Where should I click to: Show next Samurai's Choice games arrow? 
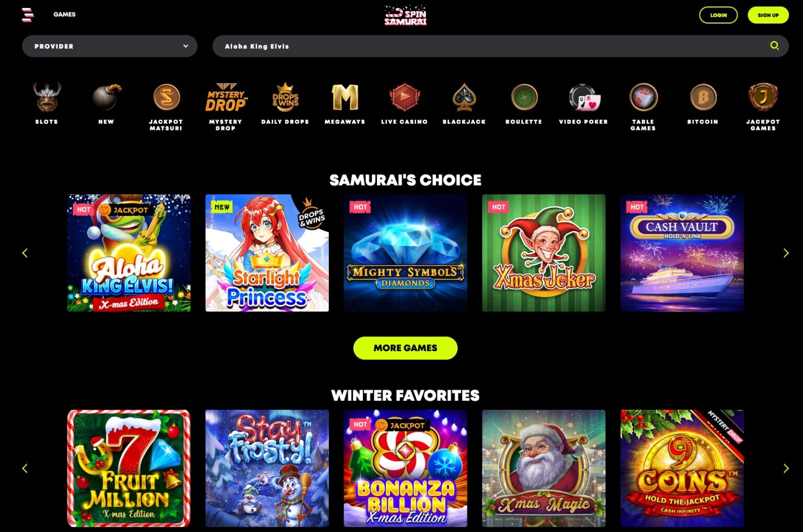pyautogui.click(x=786, y=253)
